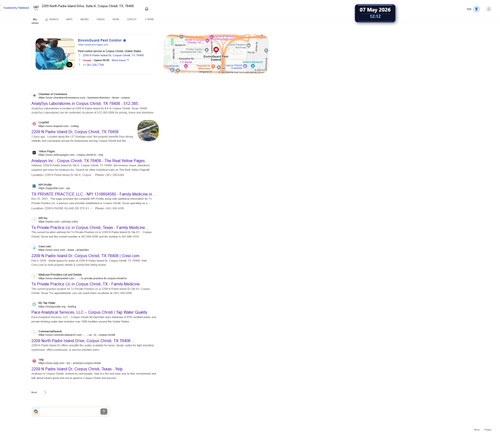Image resolution: width=500 pixels, height=434 pixels.
Task: Click the search magnifier icon beside query
Action: (x=36, y=7)
